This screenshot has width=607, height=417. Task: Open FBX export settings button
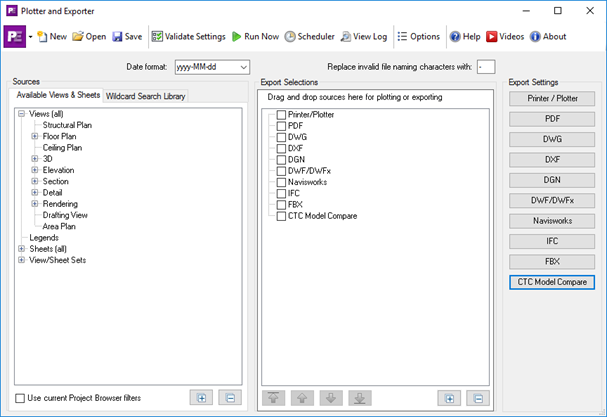(x=552, y=261)
